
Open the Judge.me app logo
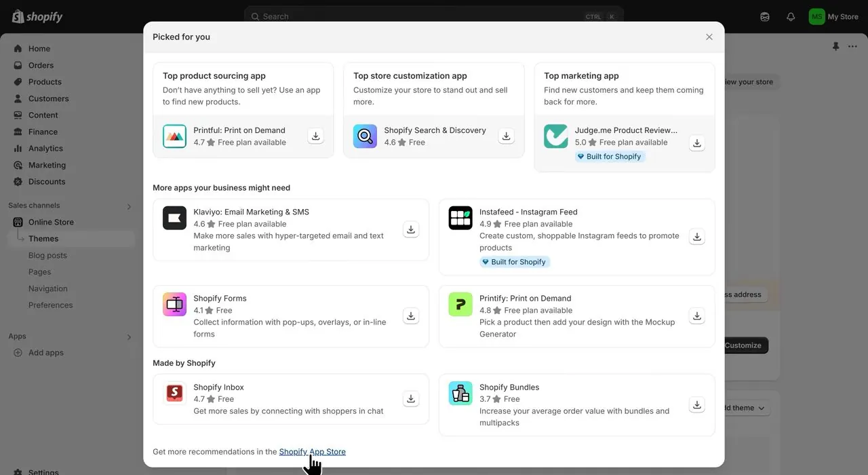555,136
